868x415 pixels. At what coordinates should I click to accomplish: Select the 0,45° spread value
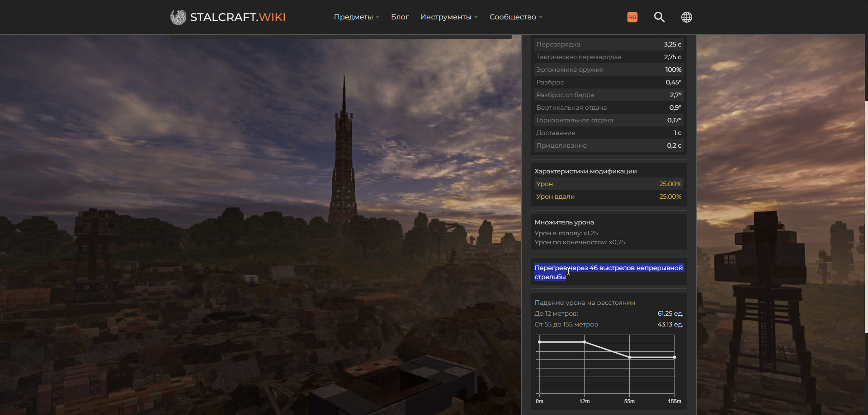click(673, 82)
